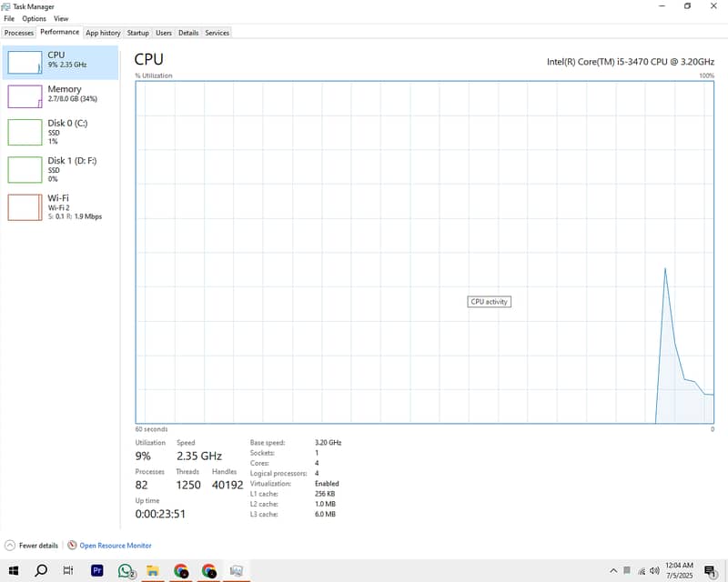Open the taskbar clock and date
The width and height of the screenshot is (728, 582).
point(679,570)
